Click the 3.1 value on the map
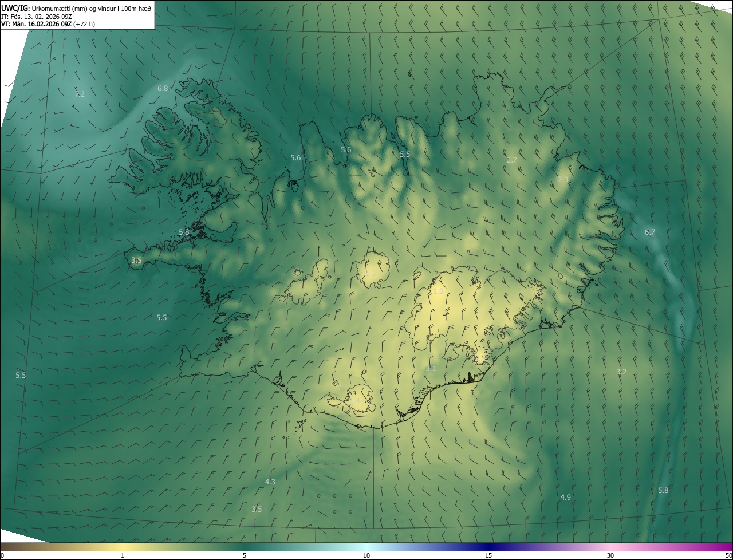Viewport: 733px width, 560px height. 431,368
